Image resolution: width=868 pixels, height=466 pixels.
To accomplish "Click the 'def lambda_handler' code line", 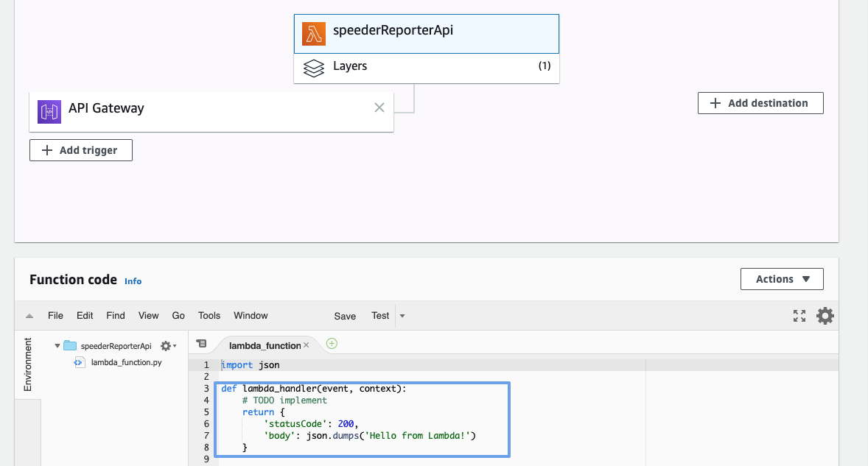I will 314,389.
